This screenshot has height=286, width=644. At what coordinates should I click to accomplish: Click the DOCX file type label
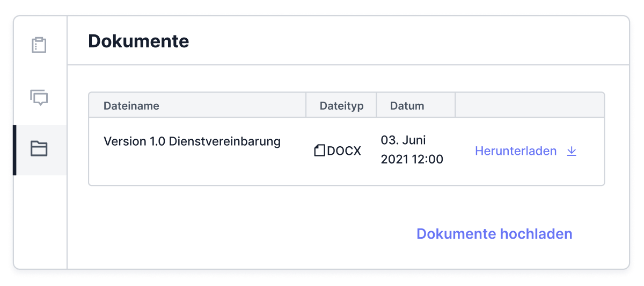coord(344,151)
